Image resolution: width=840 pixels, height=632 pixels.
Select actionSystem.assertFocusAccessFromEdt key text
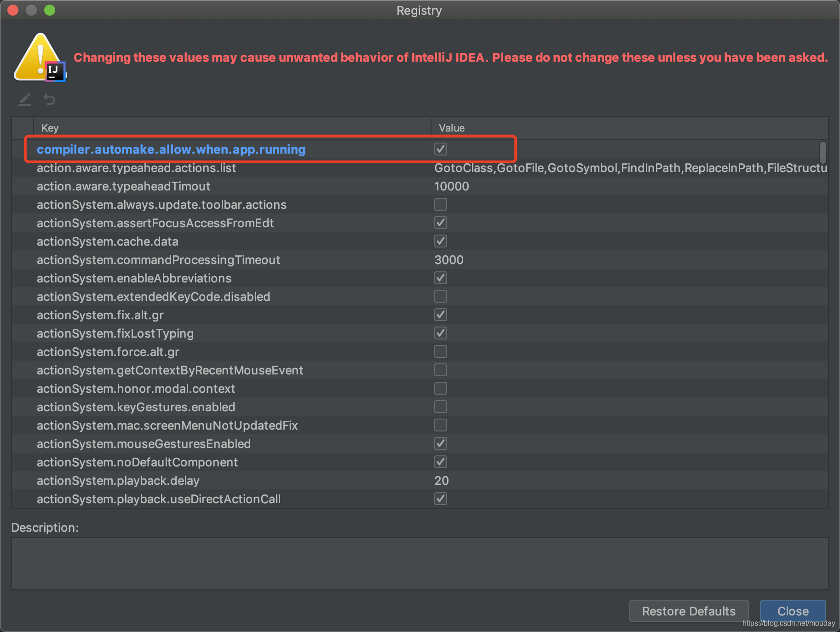pyautogui.click(x=155, y=223)
